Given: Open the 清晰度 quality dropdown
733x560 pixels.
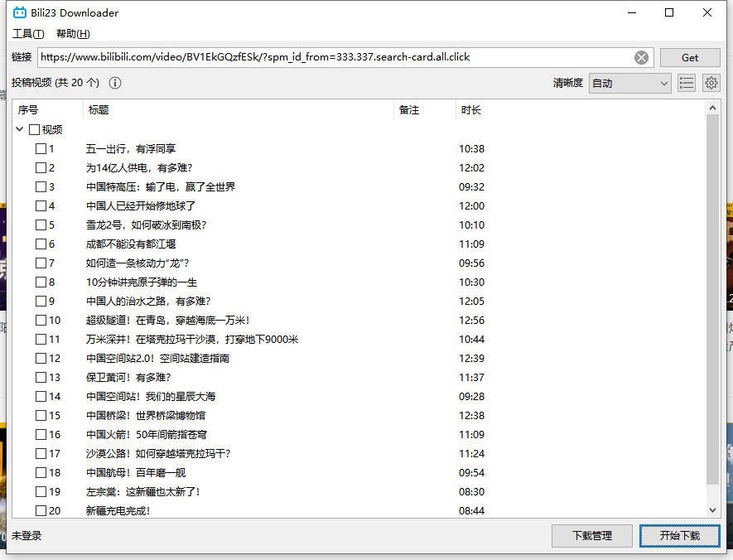Looking at the screenshot, I should click(629, 83).
